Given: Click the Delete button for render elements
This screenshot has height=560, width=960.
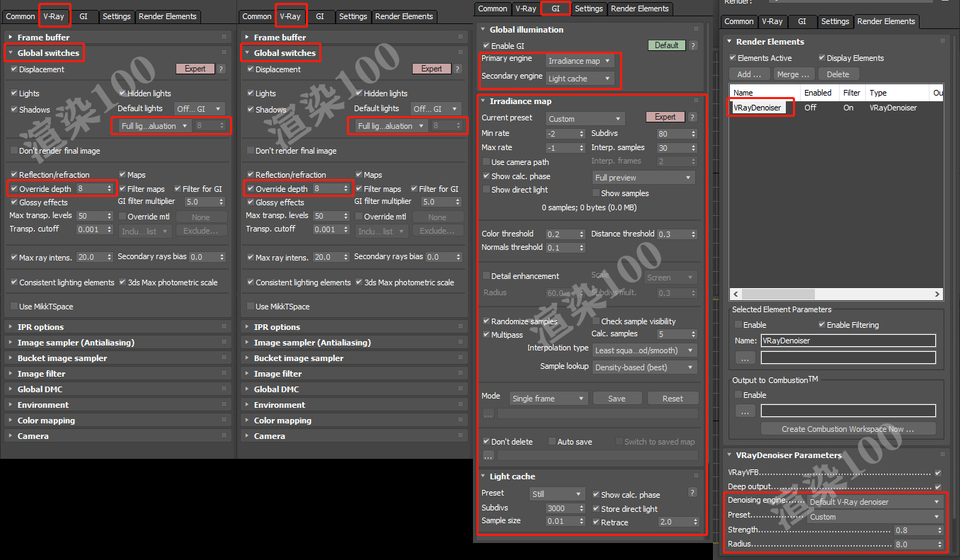Looking at the screenshot, I should click(838, 74).
